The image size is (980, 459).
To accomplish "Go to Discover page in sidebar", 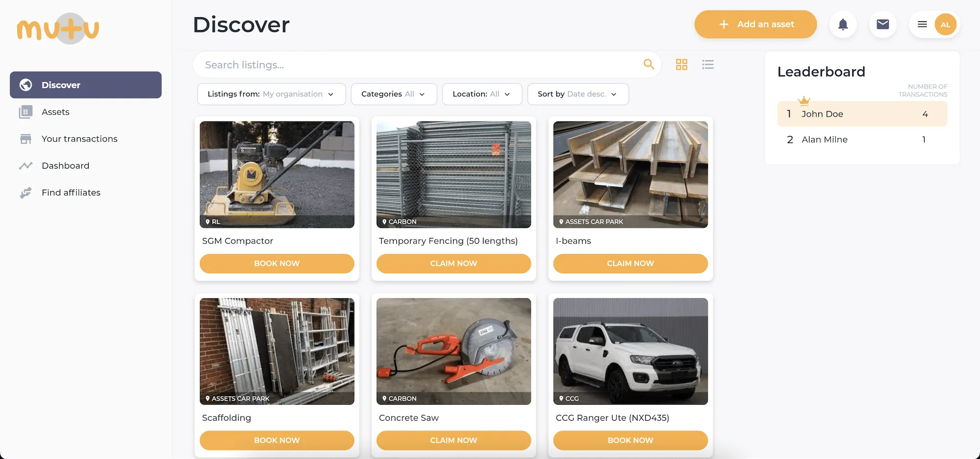I will 86,85.
